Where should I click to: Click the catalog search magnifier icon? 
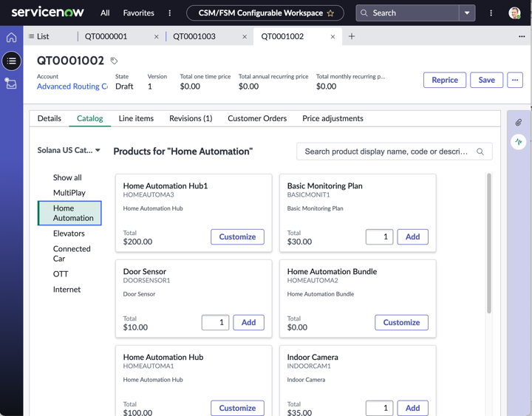480,151
